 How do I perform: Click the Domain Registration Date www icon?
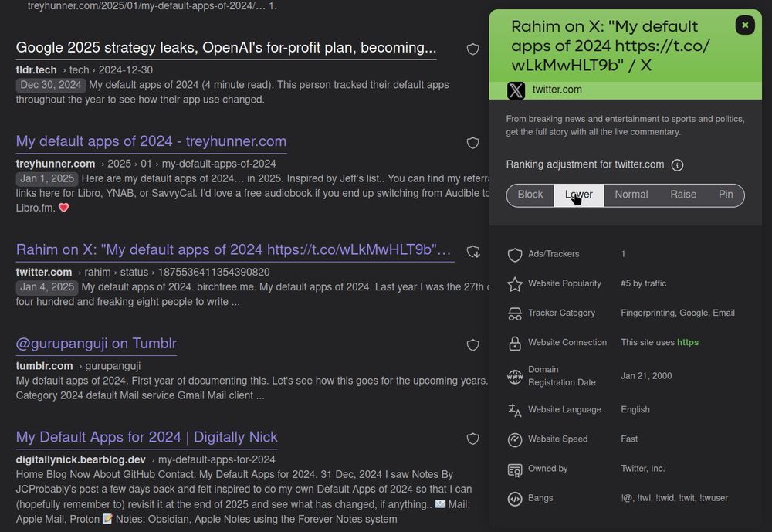pyautogui.click(x=514, y=377)
